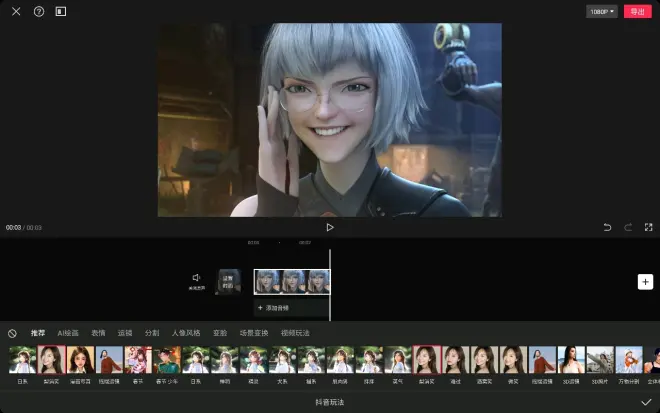This screenshot has height=413, width=660.
Task: Confirm with the checkmark icon
Action: coord(646,402)
